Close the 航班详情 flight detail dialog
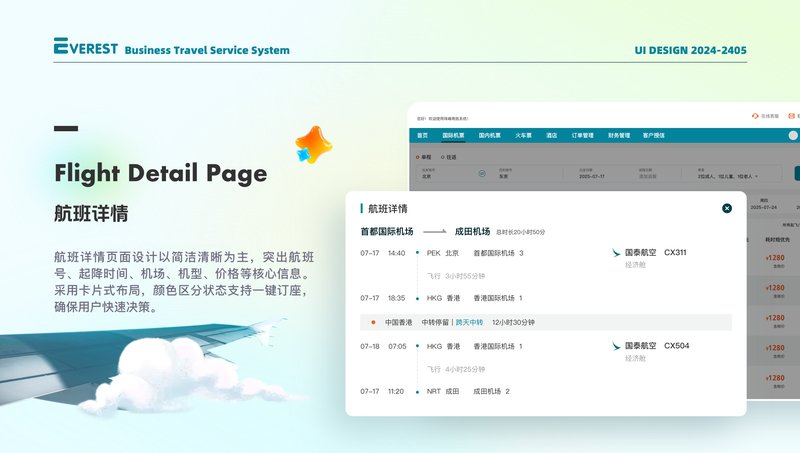This screenshot has height=453, width=800. 727,208
